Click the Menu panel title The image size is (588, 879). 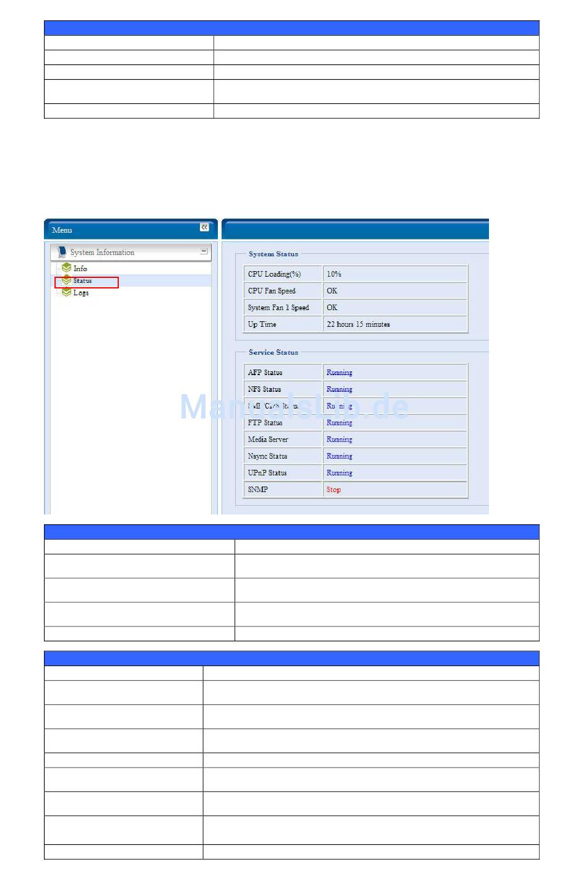[x=62, y=230]
